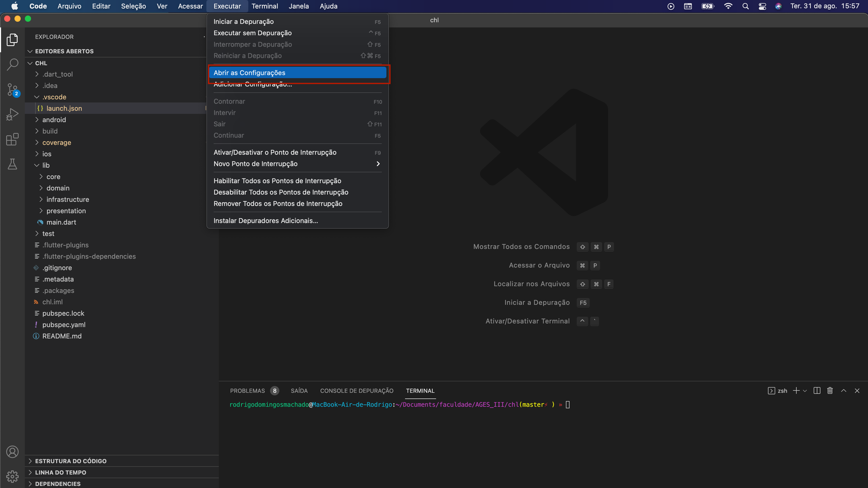Split the terminal panel
This screenshot has height=488, width=868.
(x=817, y=391)
